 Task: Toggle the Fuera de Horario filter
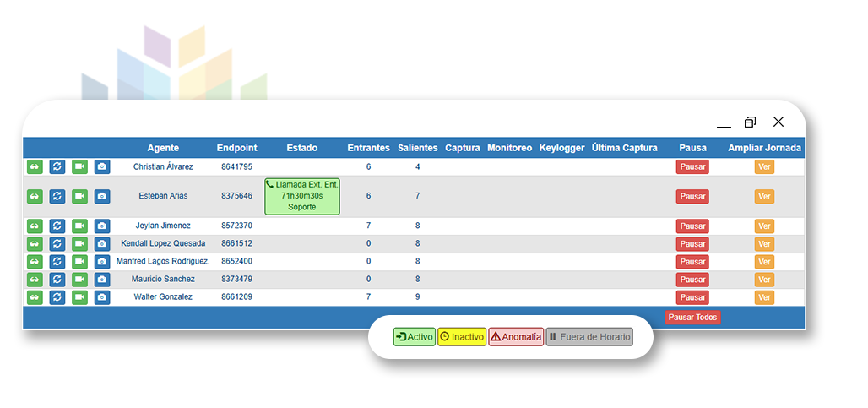tap(589, 337)
